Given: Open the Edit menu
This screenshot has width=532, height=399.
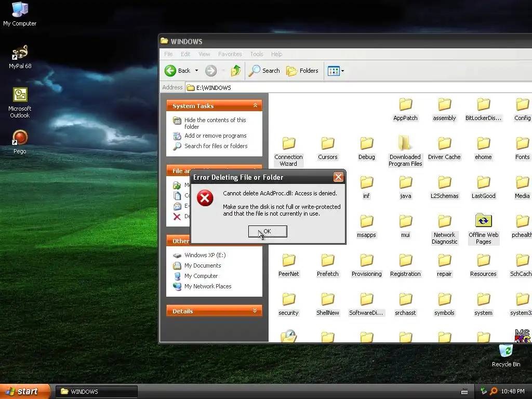Looking at the screenshot, I should click(185, 54).
